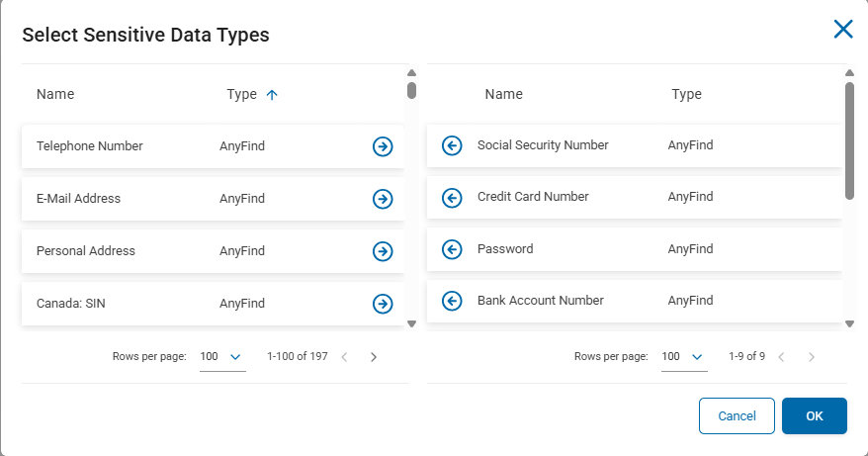
Task: Move E-Mail Address to the selected list
Action: (x=383, y=199)
